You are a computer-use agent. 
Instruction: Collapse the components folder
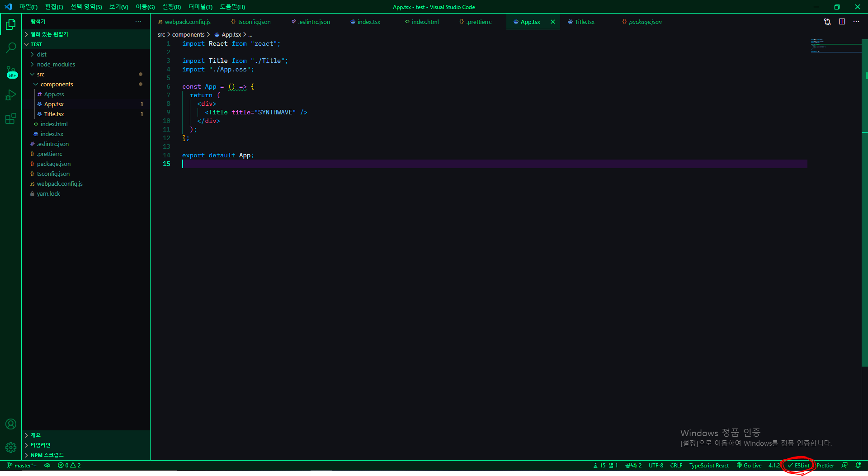pos(86,84)
